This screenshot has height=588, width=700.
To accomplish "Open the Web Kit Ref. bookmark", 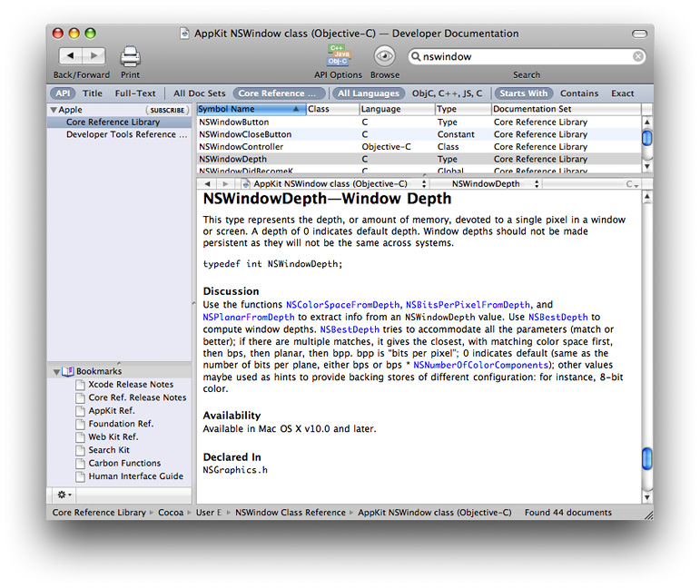I will pos(113,437).
